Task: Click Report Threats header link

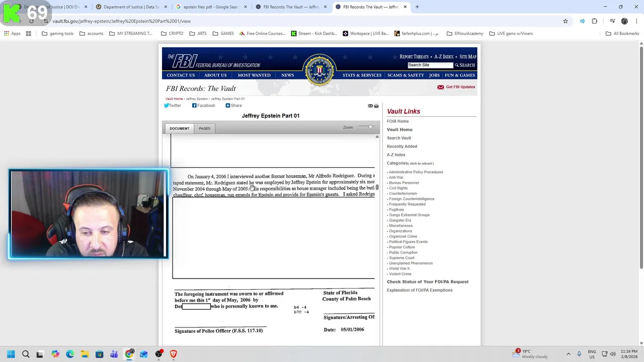Action: [414, 57]
